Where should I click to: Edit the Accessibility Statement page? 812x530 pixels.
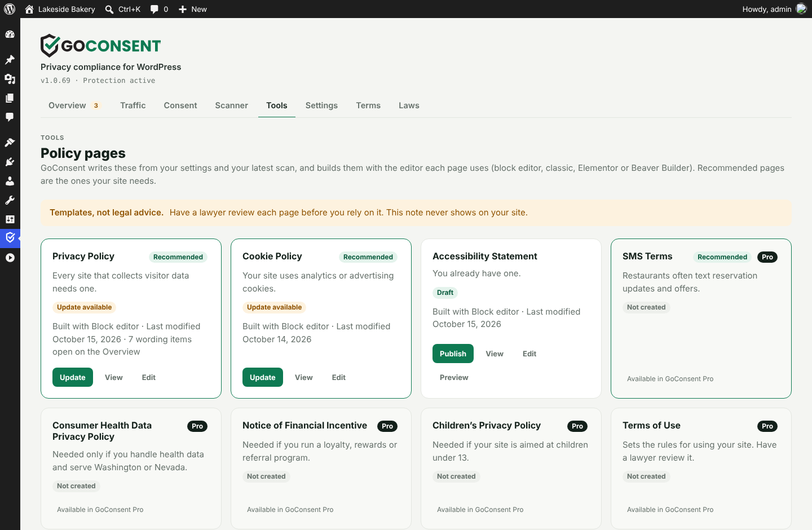[529, 354]
